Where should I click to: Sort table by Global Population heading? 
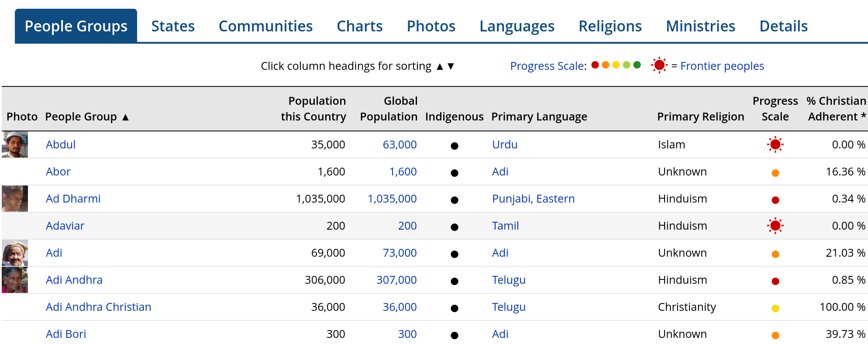click(389, 109)
